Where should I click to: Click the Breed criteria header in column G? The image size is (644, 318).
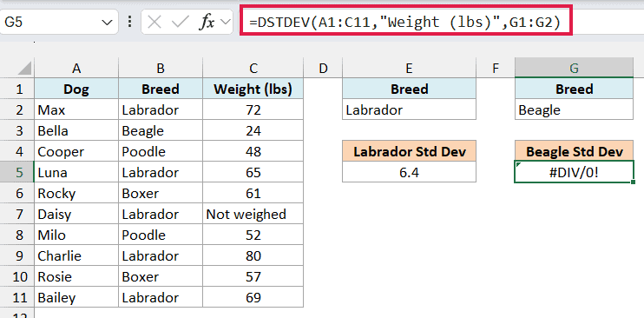click(574, 89)
